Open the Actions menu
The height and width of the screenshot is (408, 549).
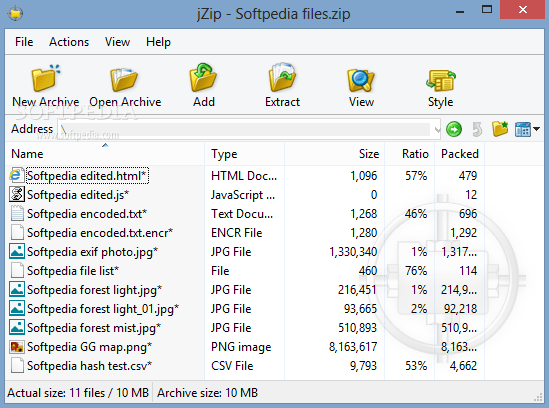pos(69,42)
